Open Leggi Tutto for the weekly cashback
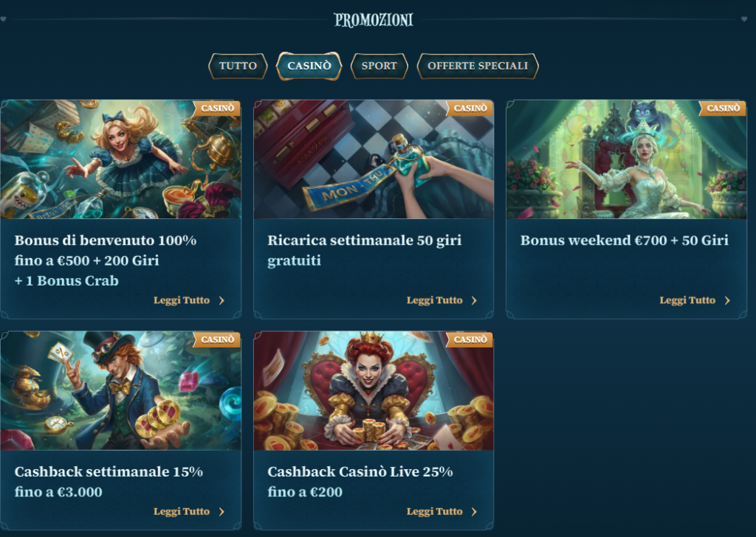Image resolution: width=756 pixels, height=537 pixels. click(x=182, y=511)
